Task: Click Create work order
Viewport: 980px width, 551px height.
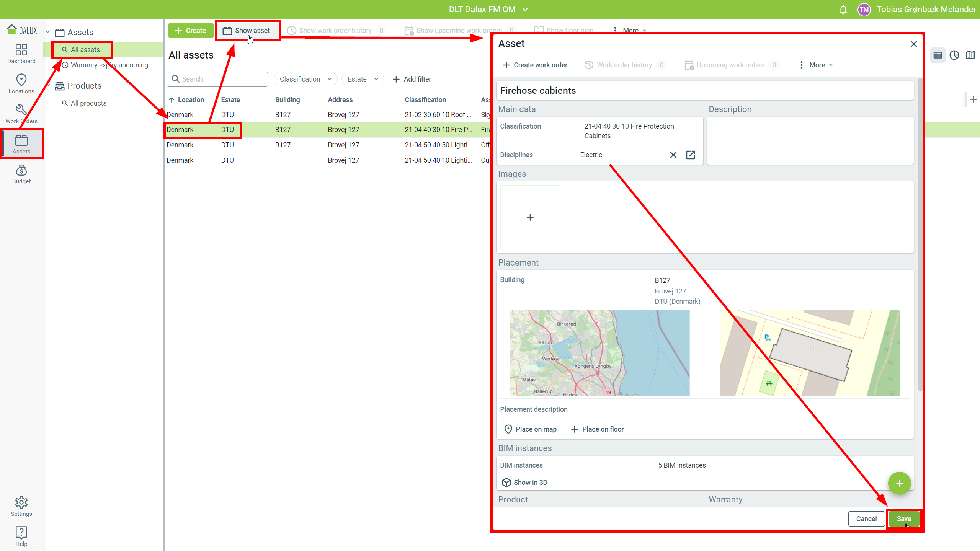Action: [x=535, y=65]
